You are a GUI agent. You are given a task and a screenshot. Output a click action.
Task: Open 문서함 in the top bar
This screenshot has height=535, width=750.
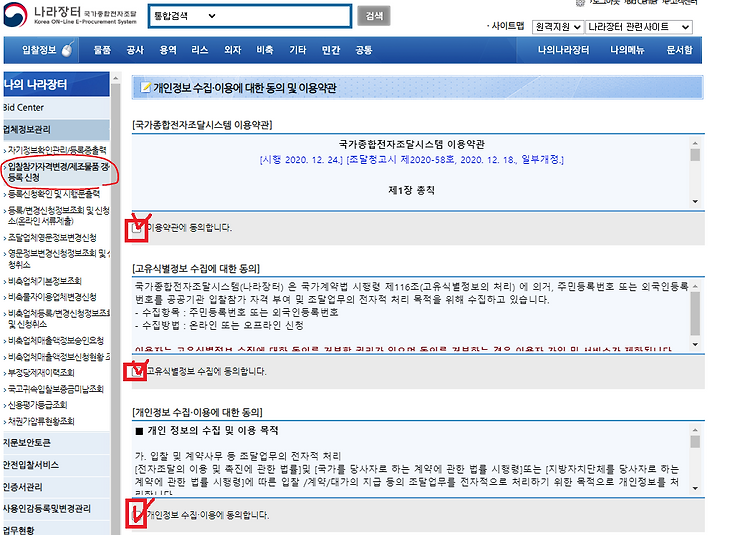click(679, 50)
